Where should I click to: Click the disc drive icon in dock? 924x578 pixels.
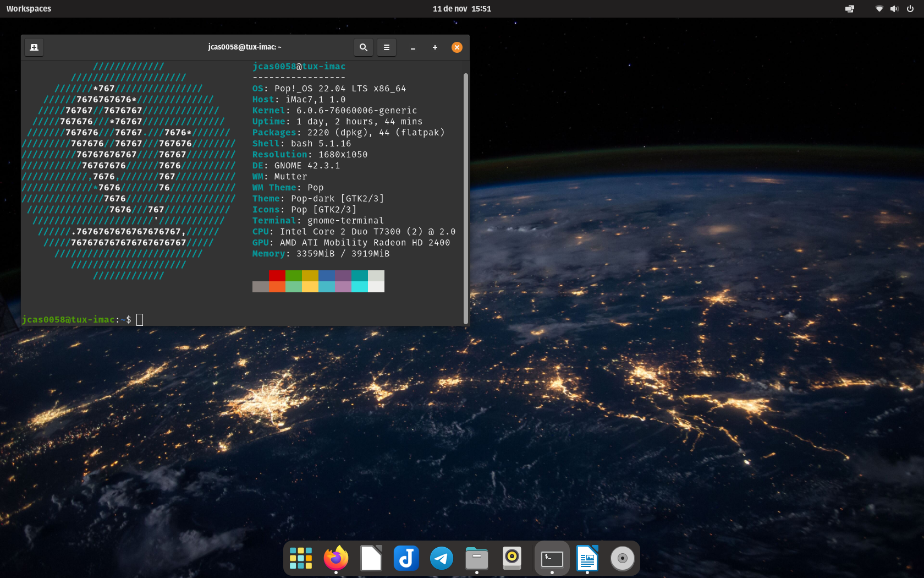pos(622,558)
